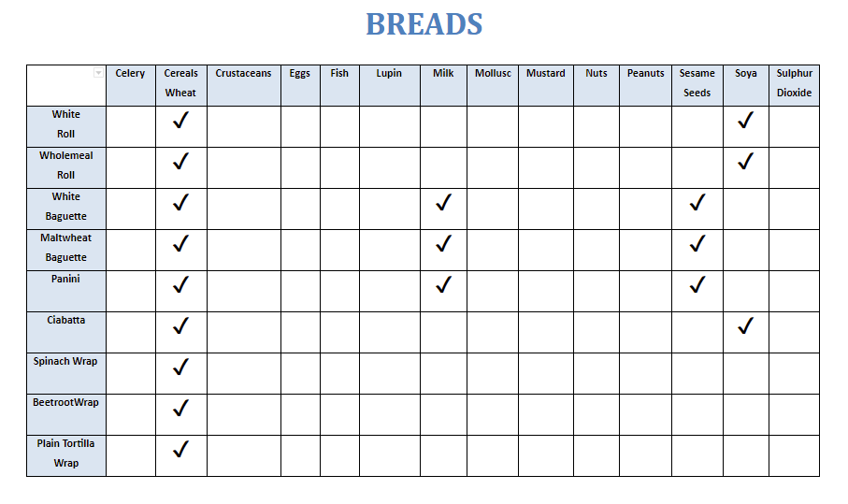Click the Soya checkmark for Wholemeal Roll
Viewport: 848px width, 504px height.
coord(745,161)
